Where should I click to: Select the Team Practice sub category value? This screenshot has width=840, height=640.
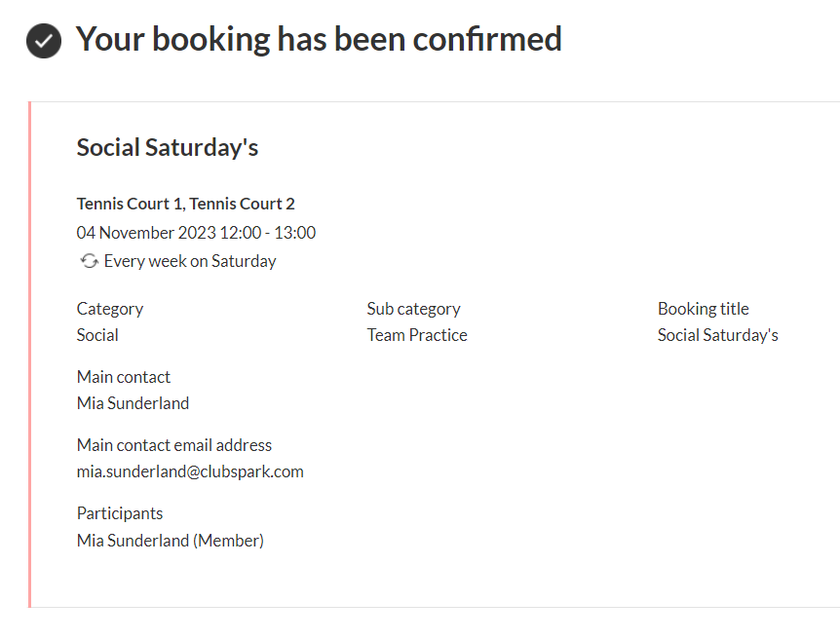417,335
